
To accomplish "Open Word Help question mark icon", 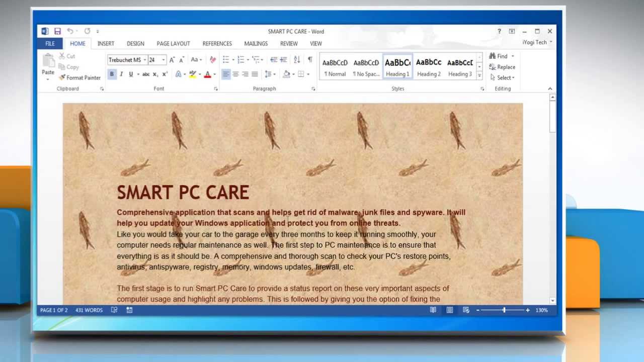I will pos(499,31).
